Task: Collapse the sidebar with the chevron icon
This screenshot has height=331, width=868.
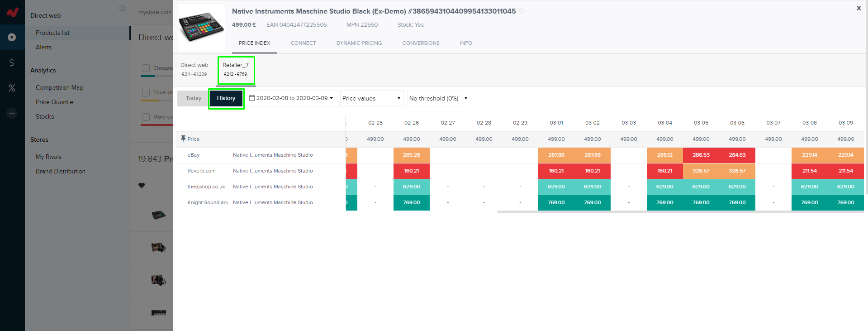Action: tap(123, 8)
